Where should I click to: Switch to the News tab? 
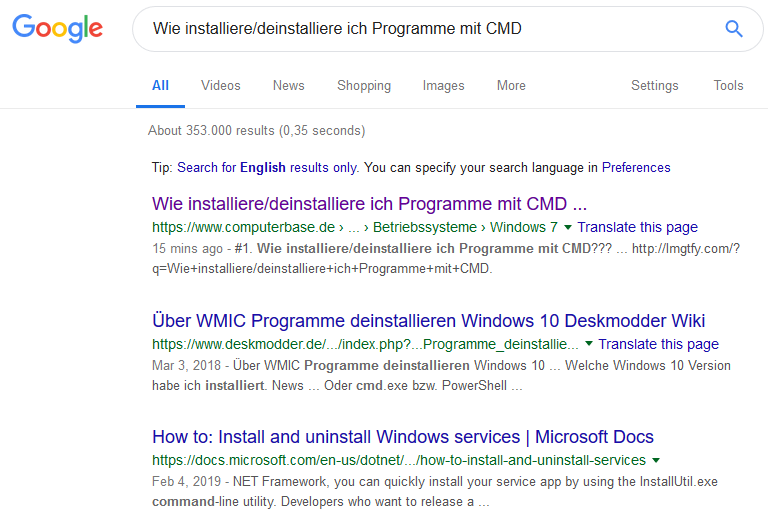288,86
